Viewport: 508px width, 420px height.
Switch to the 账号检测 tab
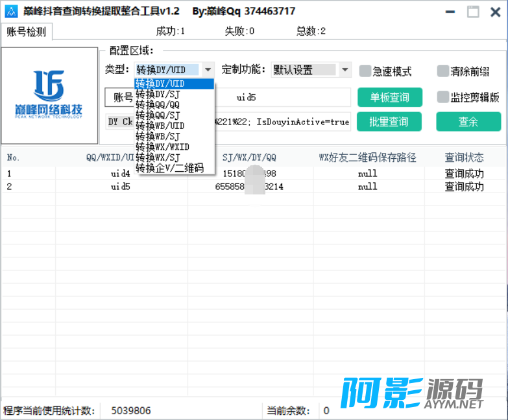pos(27,32)
